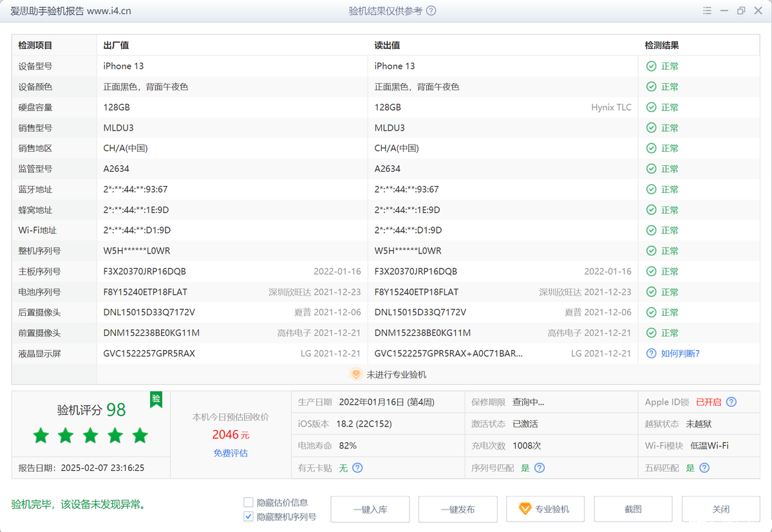Click the 检测项目 column header
Image resolution: width=772 pixels, height=532 pixels.
tap(35, 45)
